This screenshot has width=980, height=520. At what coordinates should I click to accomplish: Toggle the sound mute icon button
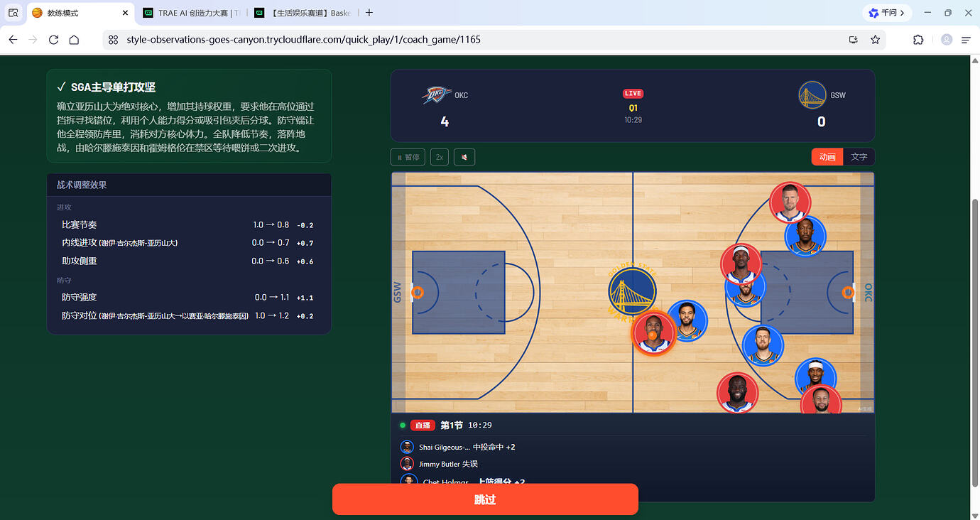(x=464, y=157)
